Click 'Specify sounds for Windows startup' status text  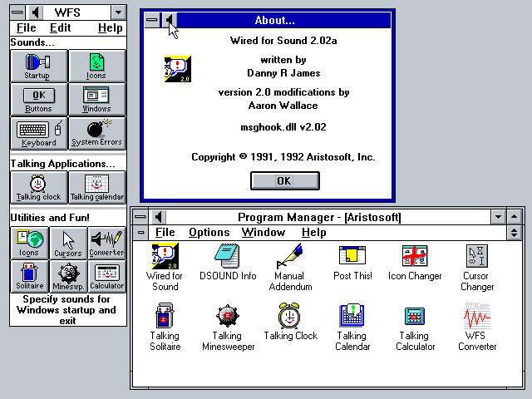coord(67,310)
